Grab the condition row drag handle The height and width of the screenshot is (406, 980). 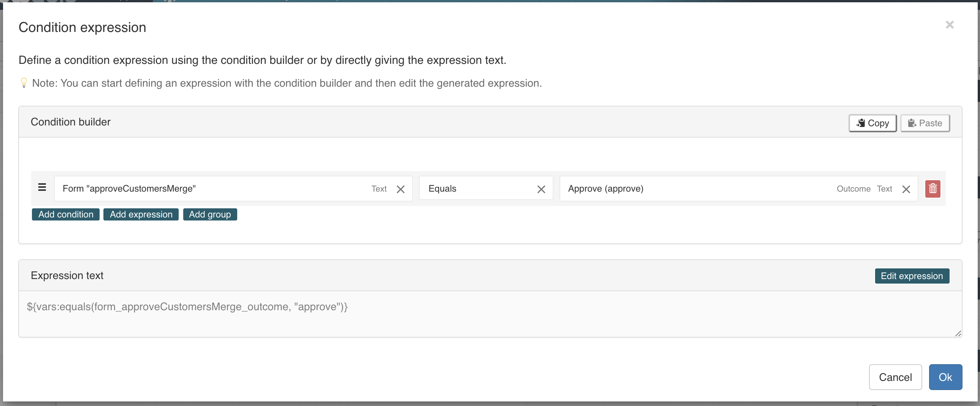tap(42, 187)
